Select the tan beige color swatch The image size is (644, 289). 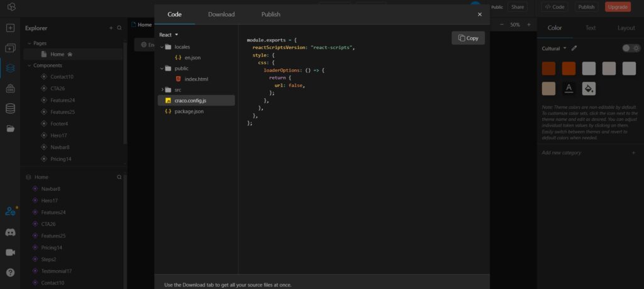tap(548, 88)
